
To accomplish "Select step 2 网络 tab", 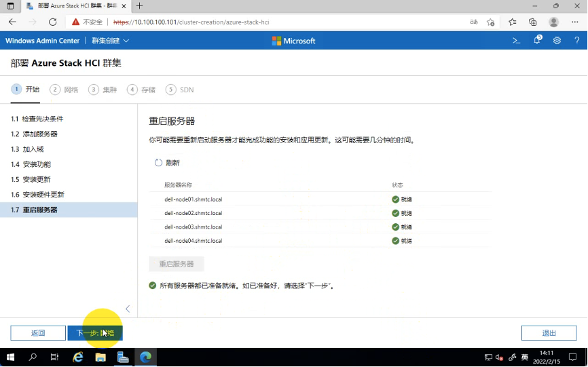I will pos(64,90).
